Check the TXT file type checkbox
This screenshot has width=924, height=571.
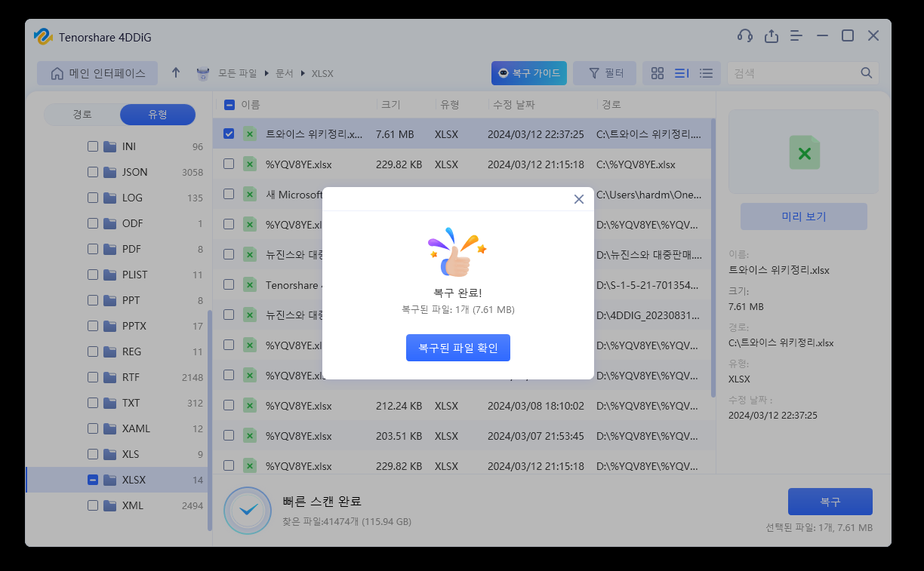coord(93,403)
